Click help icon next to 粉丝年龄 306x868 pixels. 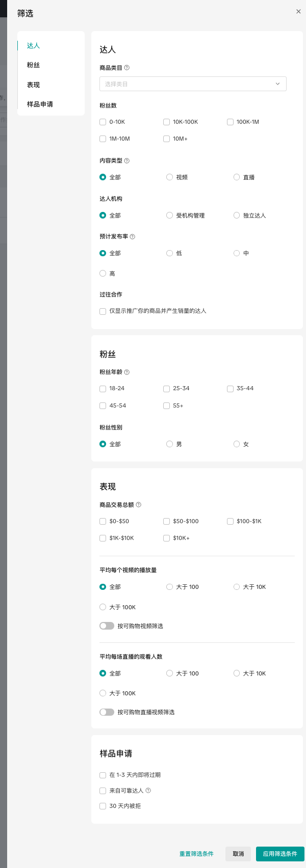tap(127, 372)
